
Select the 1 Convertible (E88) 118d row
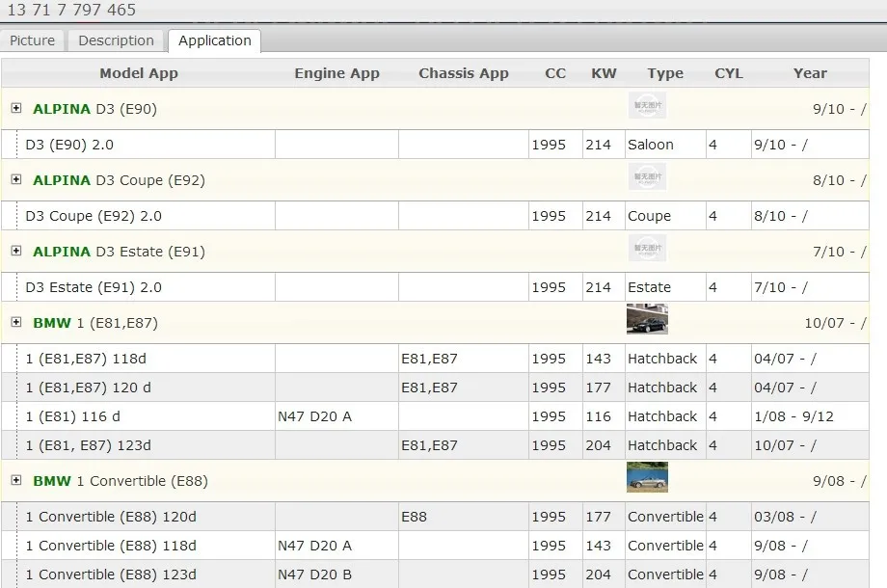[435, 545]
